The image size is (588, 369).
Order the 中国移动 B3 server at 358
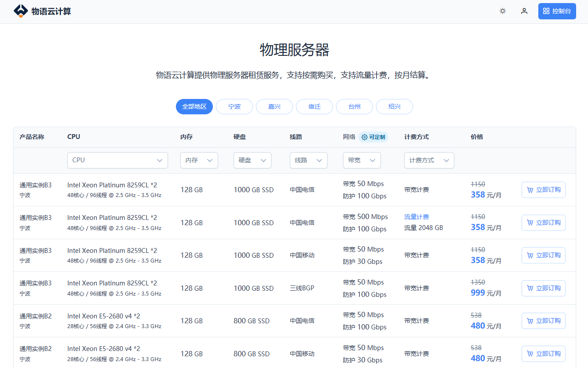point(544,255)
